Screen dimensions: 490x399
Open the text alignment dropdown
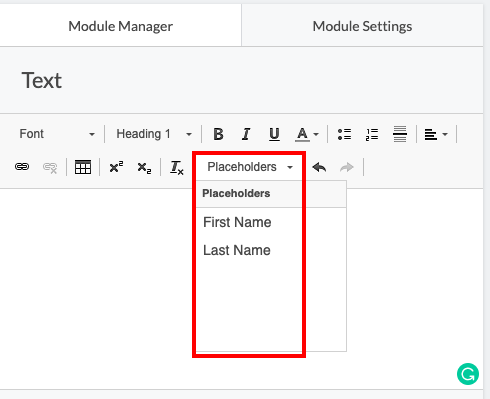pyautogui.click(x=436, y=134)
